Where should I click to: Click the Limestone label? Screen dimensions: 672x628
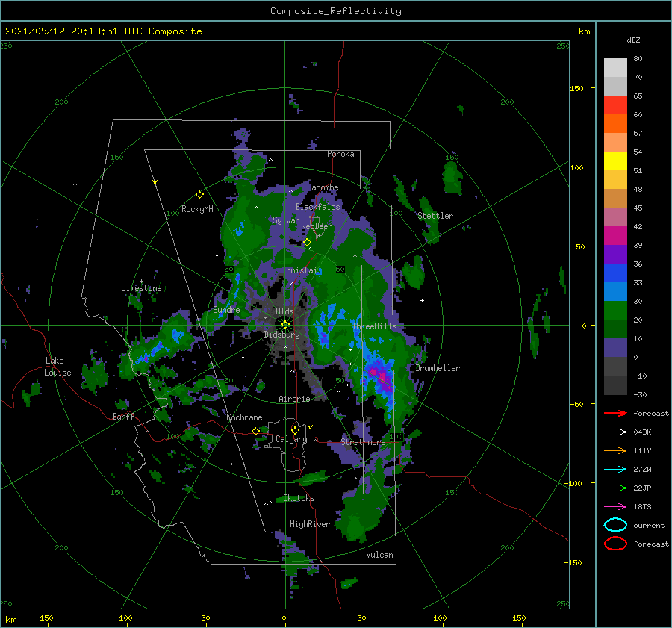pyautogui.click(x=141, y=288)
